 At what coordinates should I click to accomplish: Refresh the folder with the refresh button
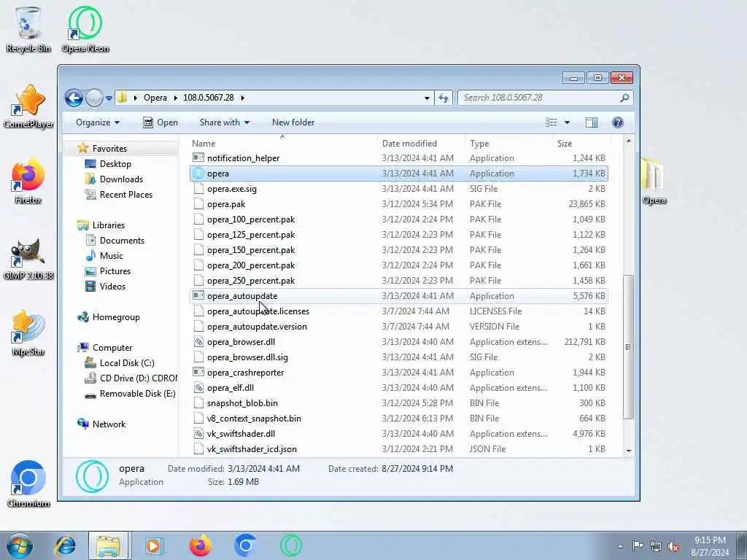pos(444,98)
